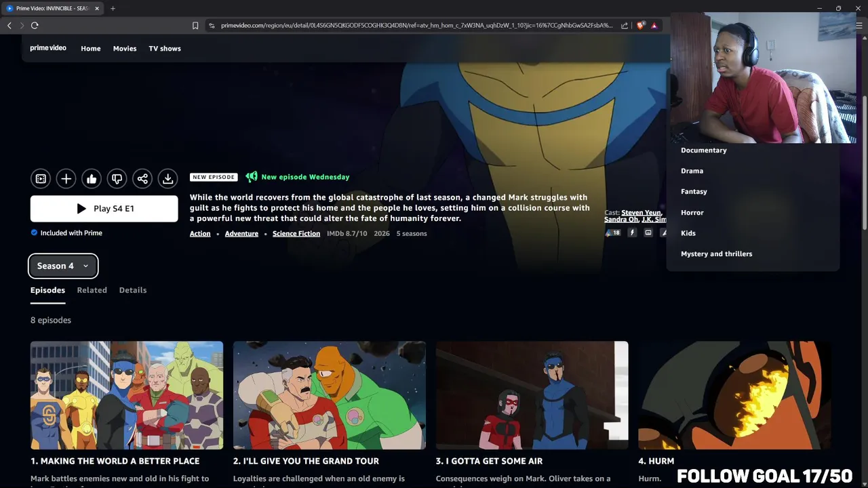Click title 3. I Gotta Get Some Air
Viewport: 868px width, 488px height.
click(489, 461)
